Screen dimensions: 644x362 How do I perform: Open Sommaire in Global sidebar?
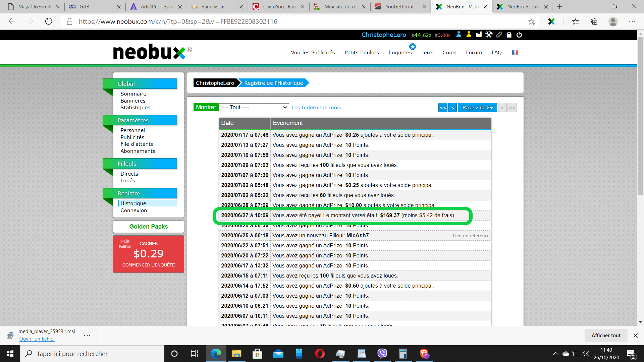[x=133, y=94]
